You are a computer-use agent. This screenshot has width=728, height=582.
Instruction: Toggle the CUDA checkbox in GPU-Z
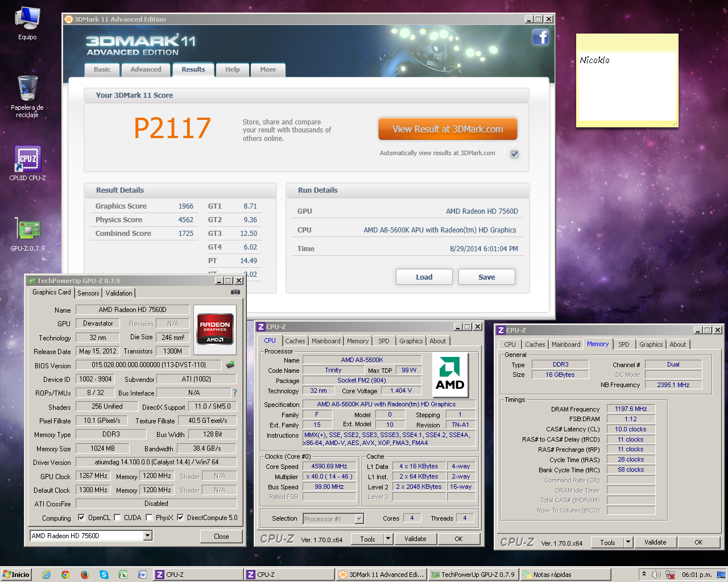pyautogui.click(x=117, y=518)
